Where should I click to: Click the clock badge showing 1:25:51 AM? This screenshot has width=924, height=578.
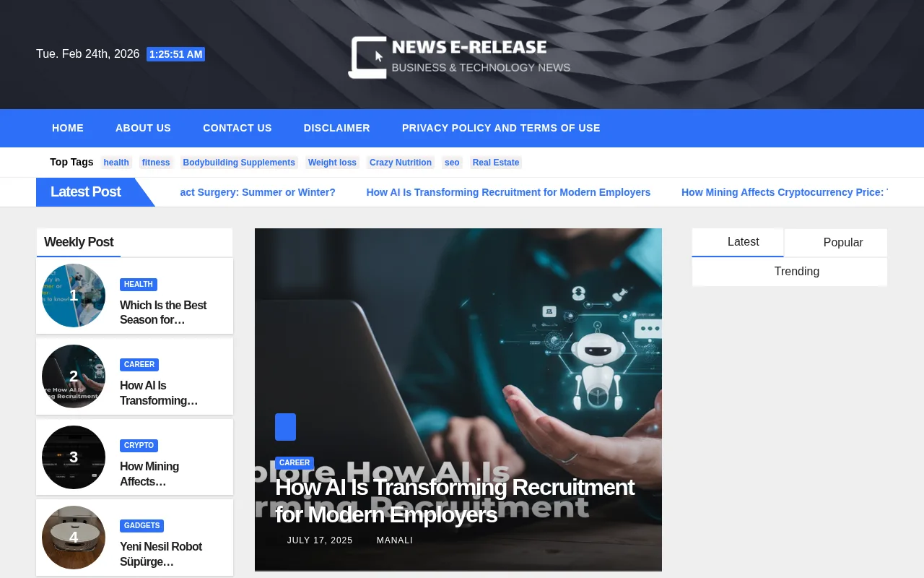[x=175, y=54]
